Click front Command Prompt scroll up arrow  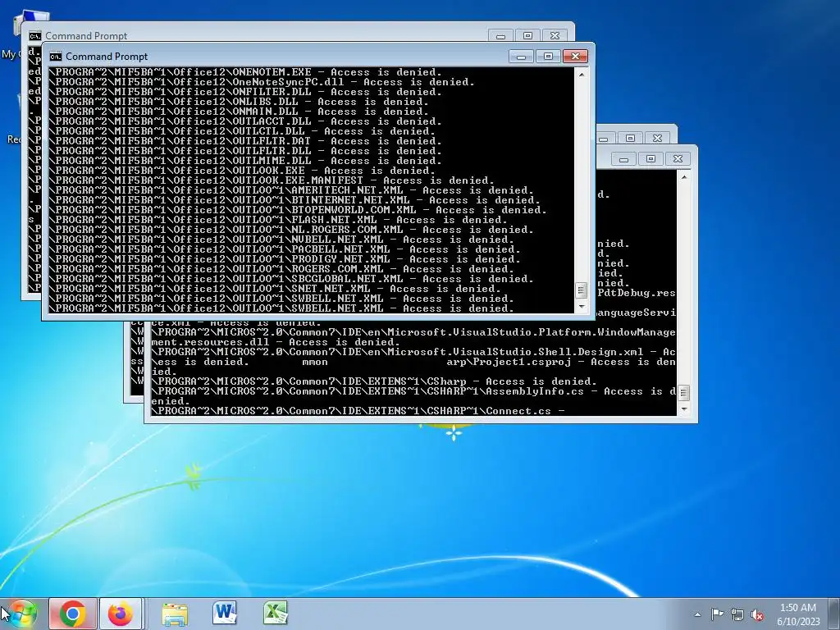pos(582,75)
